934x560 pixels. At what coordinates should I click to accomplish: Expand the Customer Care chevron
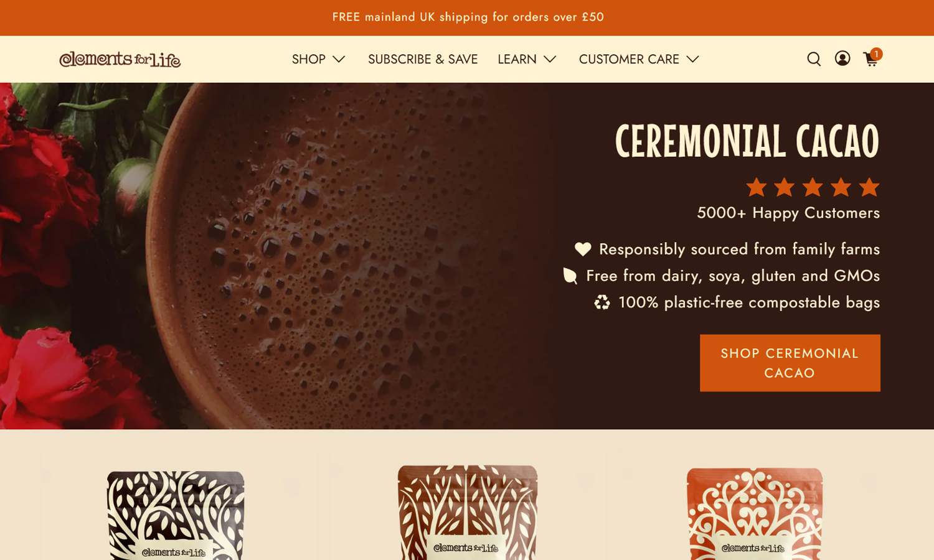693,59
